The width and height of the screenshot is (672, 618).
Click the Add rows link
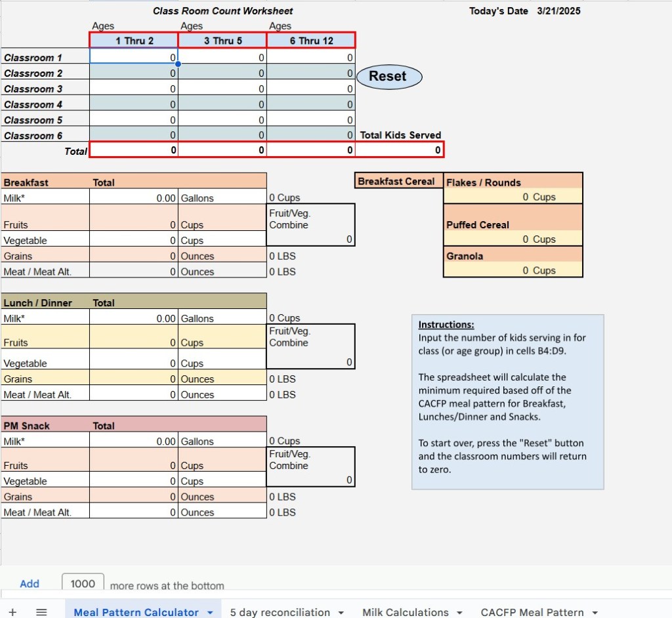click(30, 584)
